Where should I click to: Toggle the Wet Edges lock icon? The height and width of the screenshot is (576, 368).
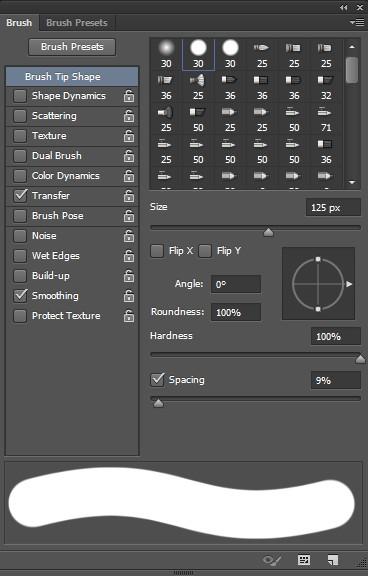click(x=129, y=256)
